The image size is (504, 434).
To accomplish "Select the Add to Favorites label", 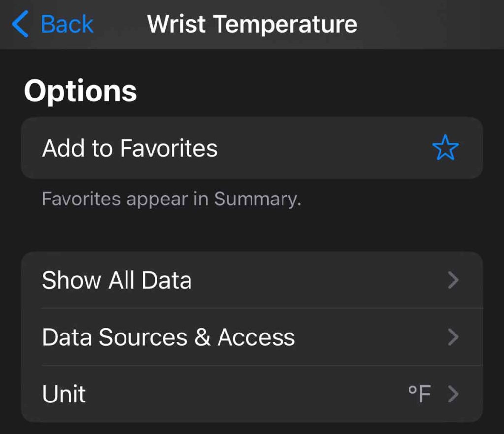I will click(129, 148).
